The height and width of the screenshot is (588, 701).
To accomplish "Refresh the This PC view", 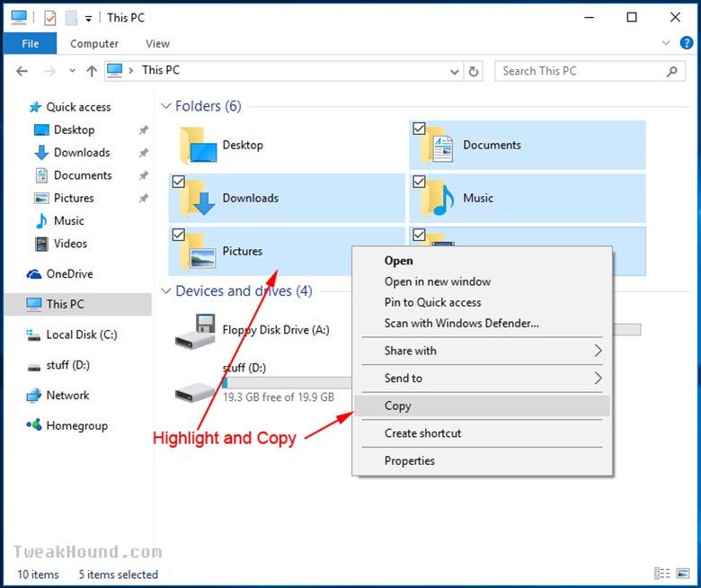I will point(474,72).
